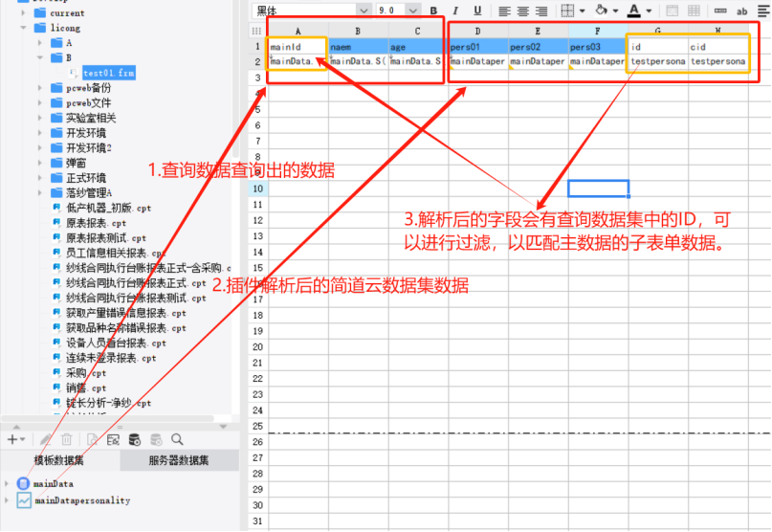Viewport: 772px width, 532px height.
Task: Expand the mainDatapersonality dataset node
Action: [7, 500]
